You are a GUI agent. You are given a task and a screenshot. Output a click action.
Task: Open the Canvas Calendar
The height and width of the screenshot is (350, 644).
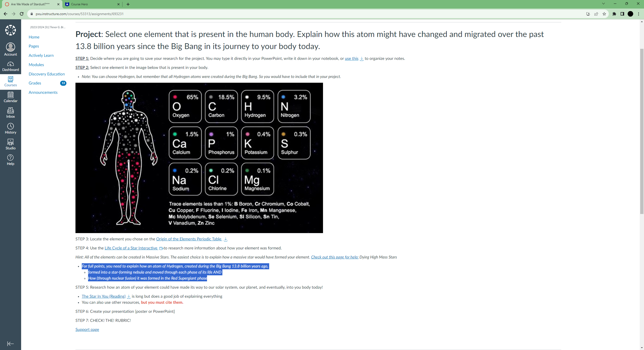[x=10, y=97]
